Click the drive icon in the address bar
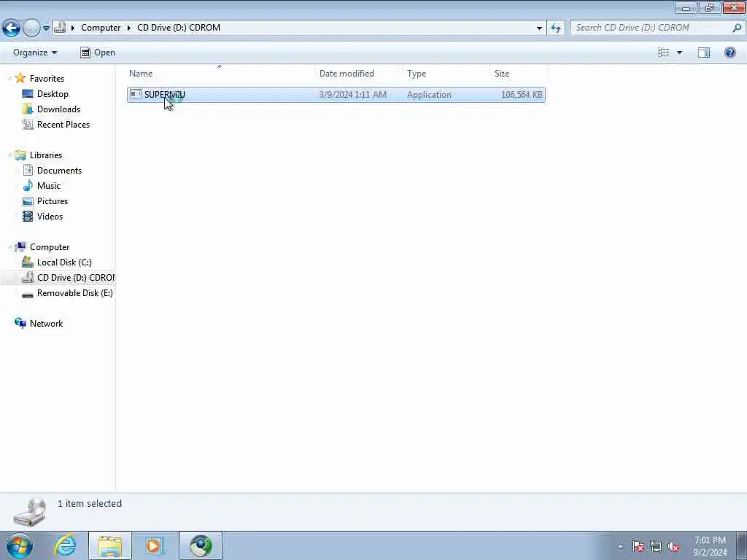This screenshot has width=747, height=560. (x=60, y=28)
